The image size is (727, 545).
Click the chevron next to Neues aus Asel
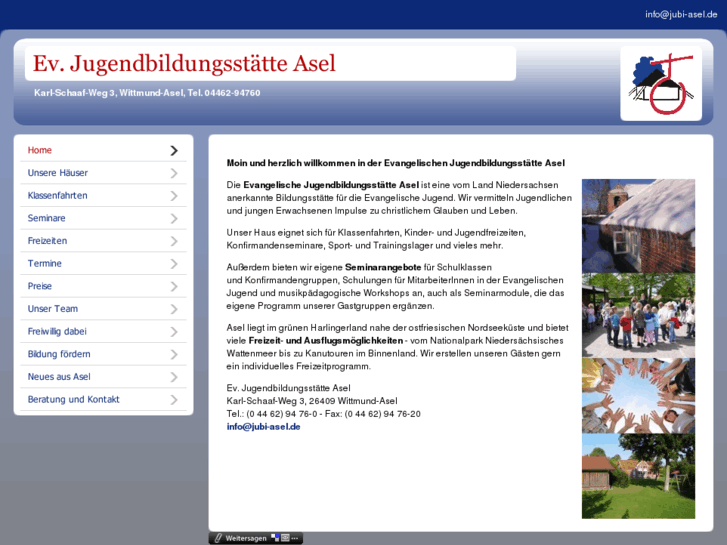174,377
